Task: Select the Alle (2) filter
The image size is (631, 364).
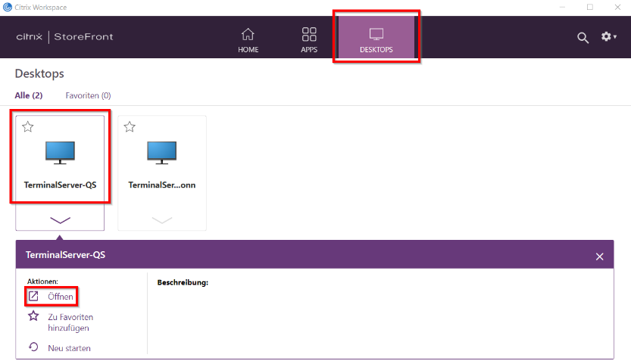Action: 29,95
